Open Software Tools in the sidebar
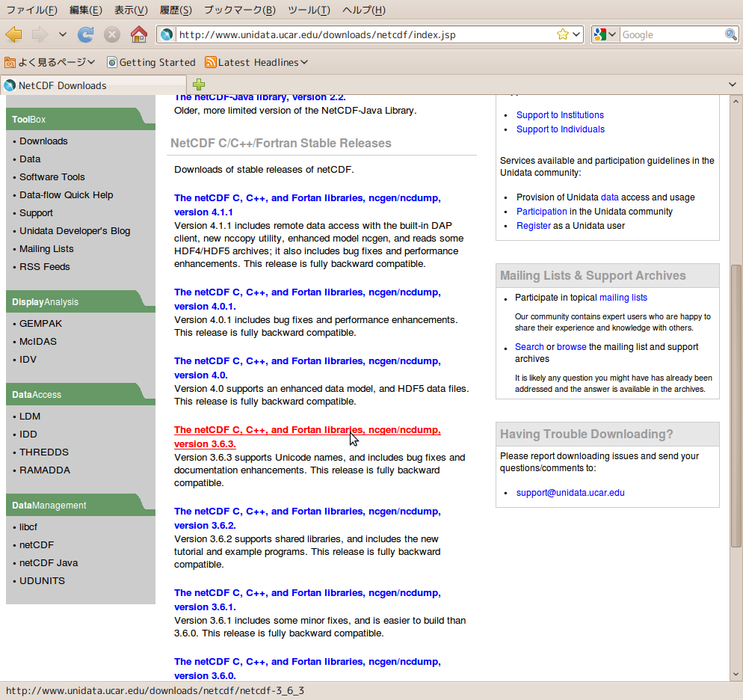Image resolution: width=743 pixels, height=700 pixels. (x=52, y=177)
